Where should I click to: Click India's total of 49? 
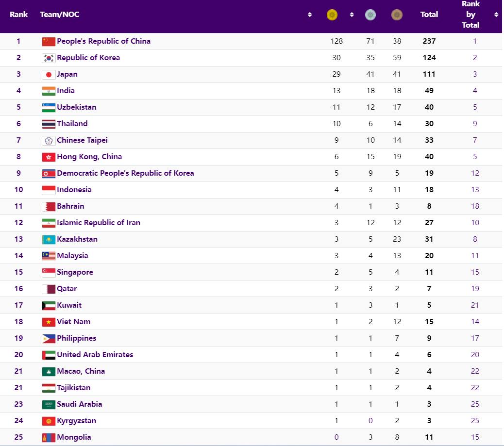(429, 91)
